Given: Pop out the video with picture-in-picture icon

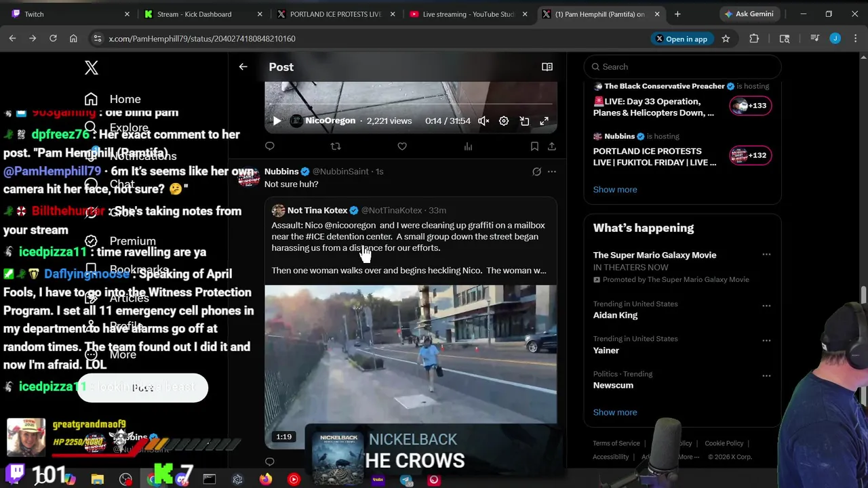Looking at the screenshot, I should (524, 121).
